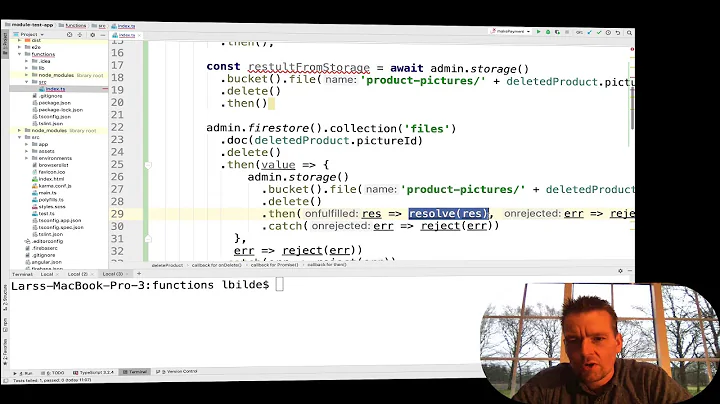Expand the .idea folder
This screenshot has height=404, width=720.
click(x=26, y=61)
